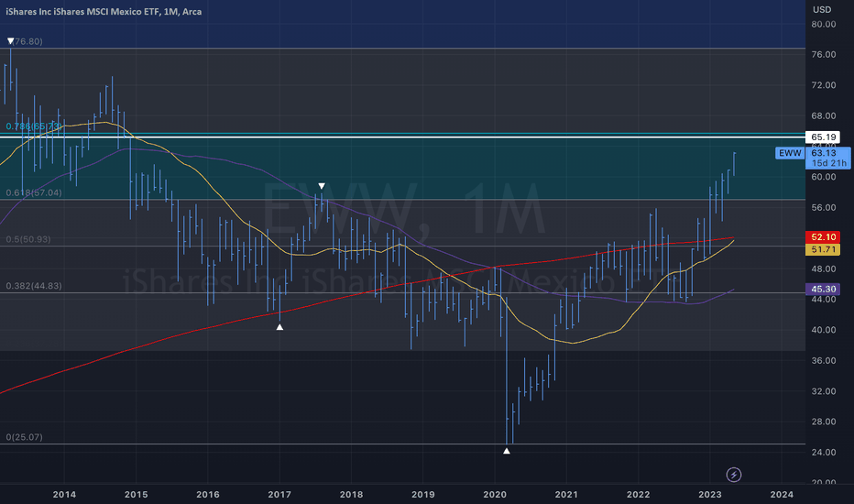Image resolution: width=854 pixels, height=504 pixels.
Task: Click the 2020 year label on time axis
Action: (495, 494)
